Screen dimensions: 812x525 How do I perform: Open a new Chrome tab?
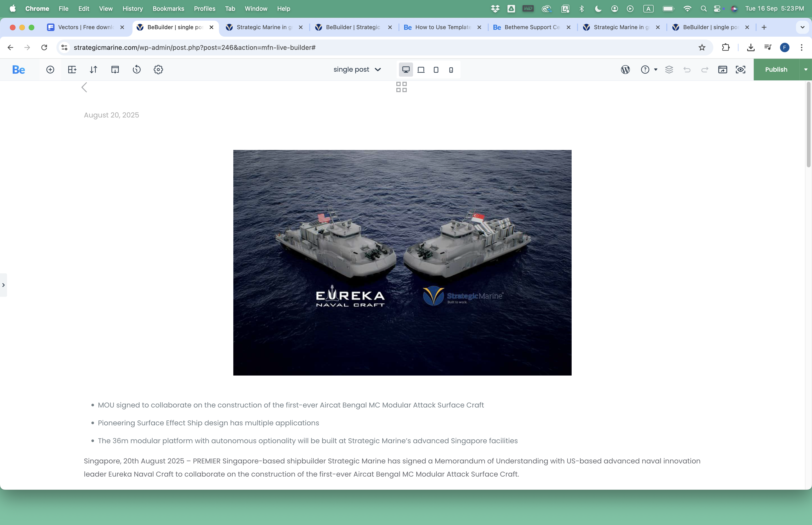pyautogui.click(x=764, y=27)
